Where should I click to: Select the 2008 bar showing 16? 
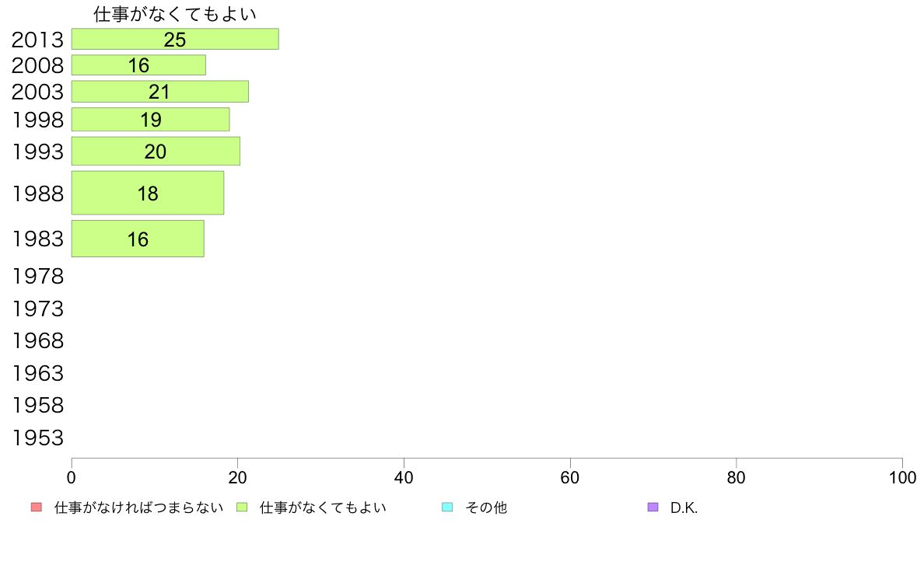138,65
